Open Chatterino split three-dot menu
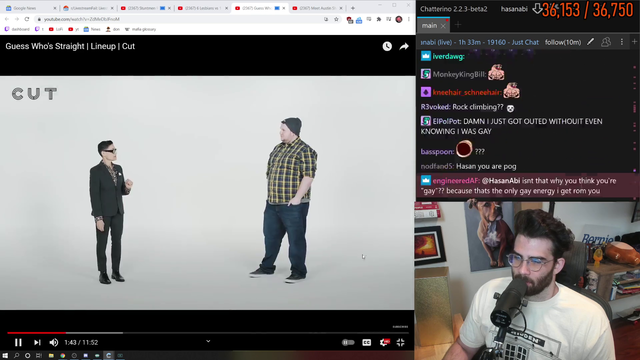Screen dimensions: 640x360 point(622,42)
